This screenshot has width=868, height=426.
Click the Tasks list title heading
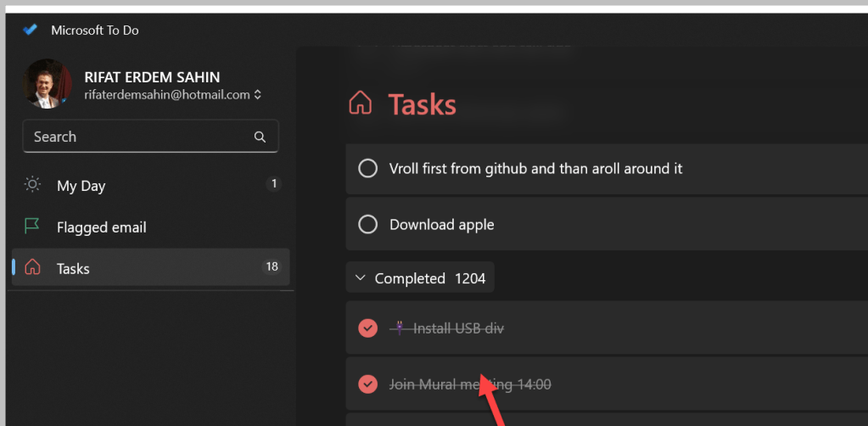coord(422,104)
